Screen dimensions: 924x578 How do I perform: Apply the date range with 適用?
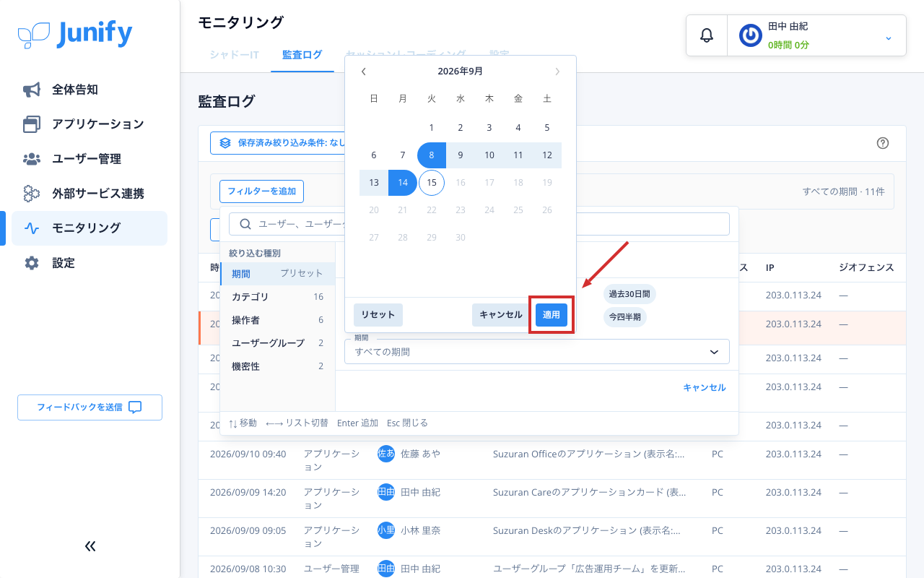point(552,315)
